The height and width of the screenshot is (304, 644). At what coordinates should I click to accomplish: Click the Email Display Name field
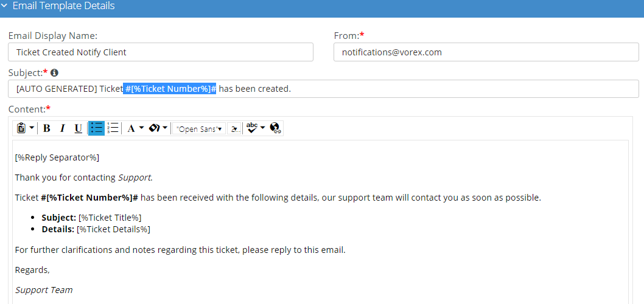coord(161,52)
